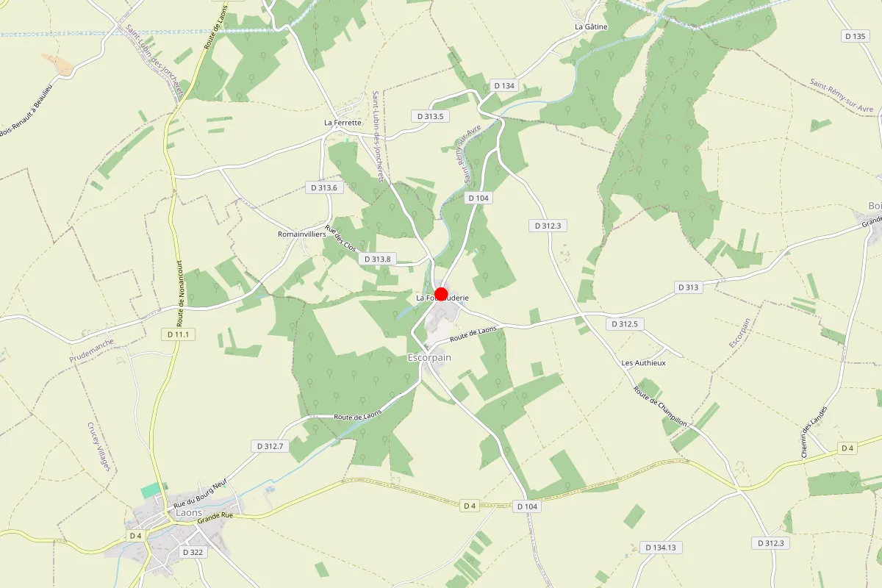
Task: Click the D 322 road shield
Action: [192, 552]
